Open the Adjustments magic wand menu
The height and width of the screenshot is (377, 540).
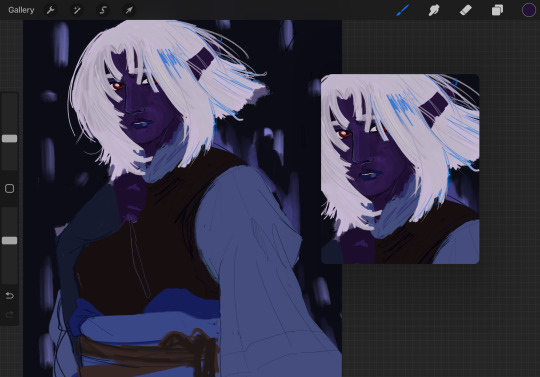[77, 10]
